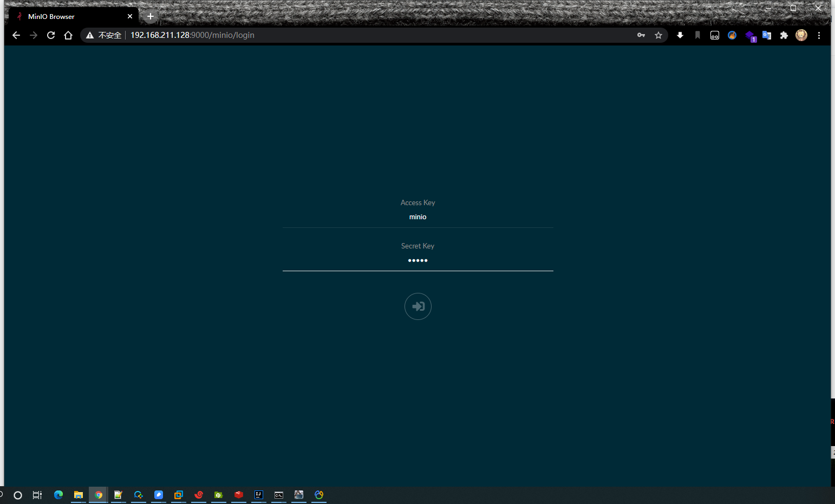Click the Chrome profile avatar
The image size is (835, 504).
coord(801,35)
